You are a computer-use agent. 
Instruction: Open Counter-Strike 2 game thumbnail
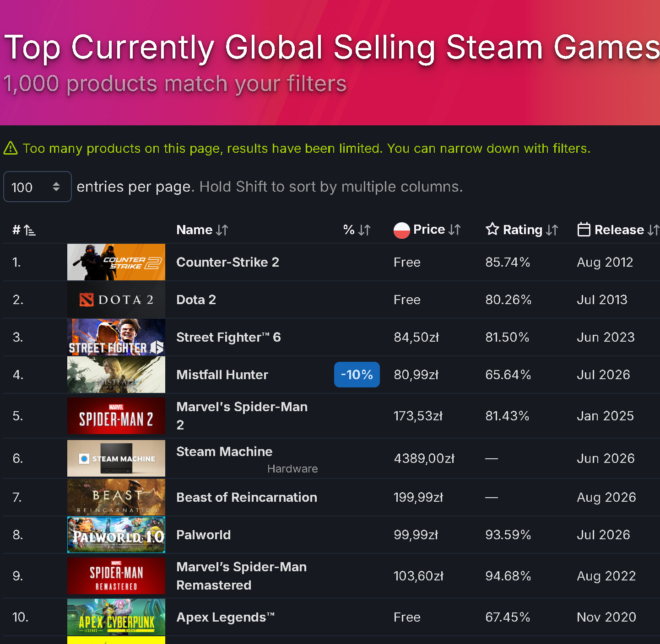116,262
